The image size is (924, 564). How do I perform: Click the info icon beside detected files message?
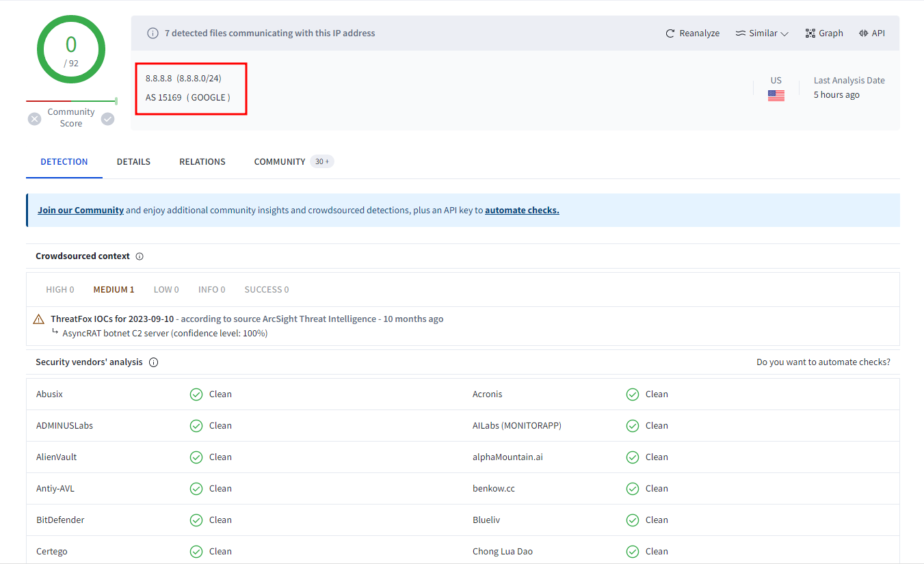pos(153,33)
